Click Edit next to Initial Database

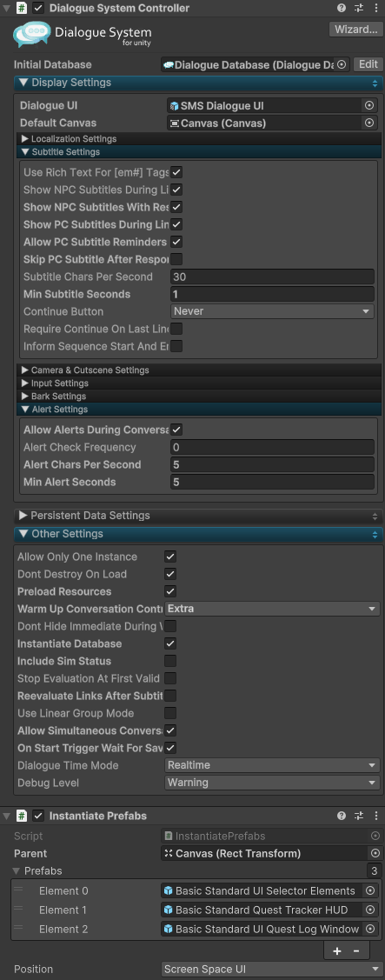(x=368, y=64)
